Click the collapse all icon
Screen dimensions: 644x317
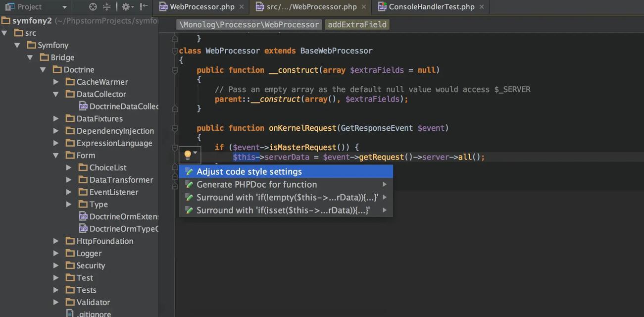(107, 6)
